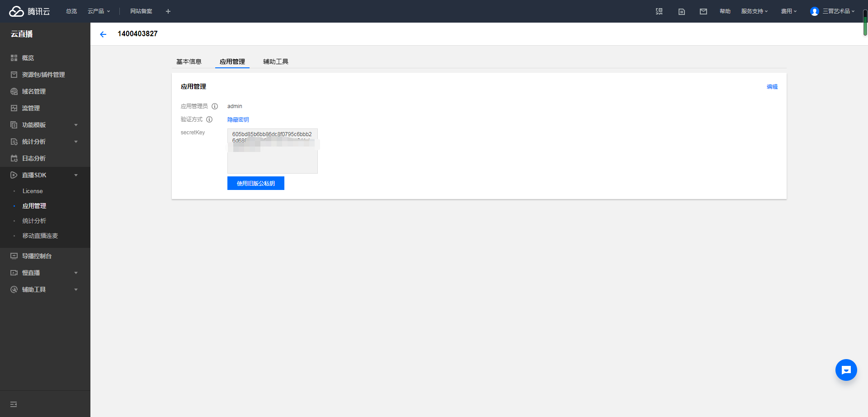This screenshot has height=417, width=868.
Task: Click the user avatar icon
Action: [815, 11]
